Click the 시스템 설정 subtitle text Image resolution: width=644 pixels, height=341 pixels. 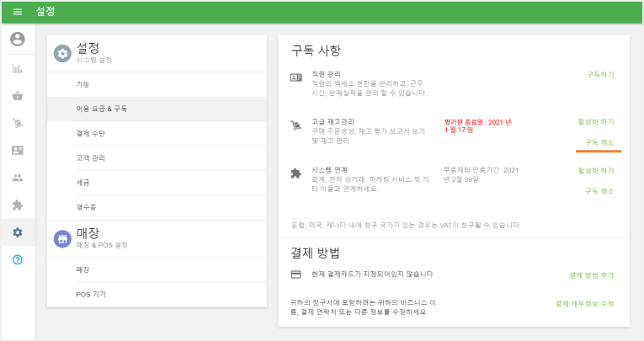[x=94, y=60]
